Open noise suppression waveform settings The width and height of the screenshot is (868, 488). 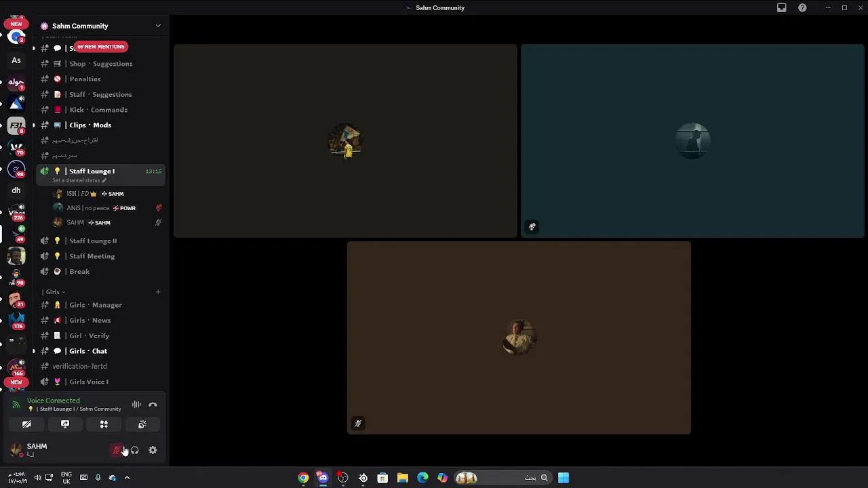coord(136,405)
